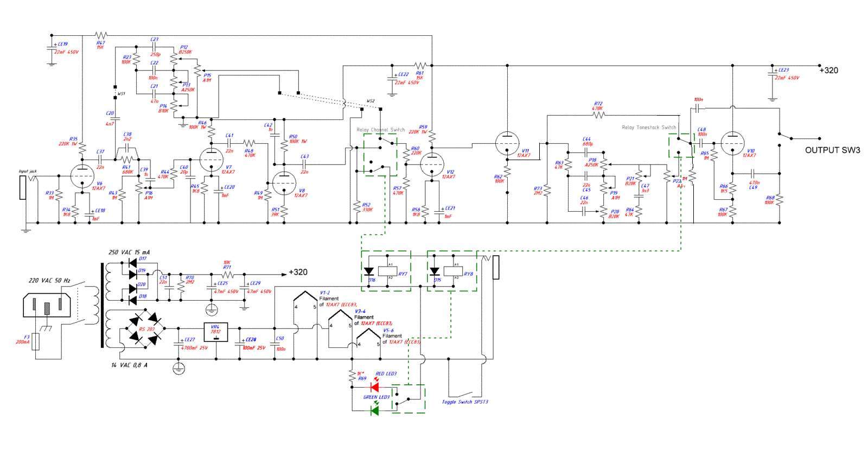Click the VR4 7812 voltage regulator box
The image size is (868, 469).
pyautogui.click(x=216, y=332)
